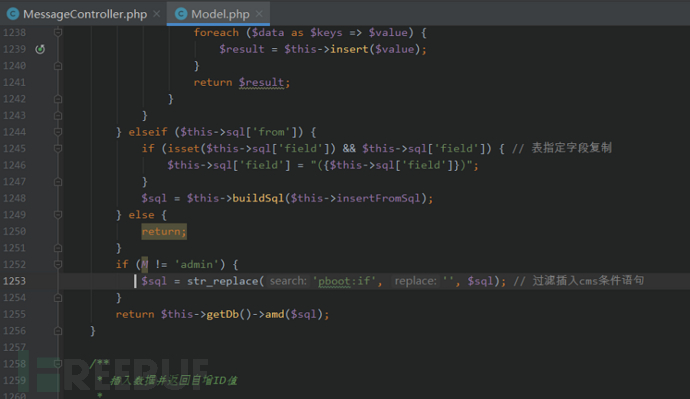
Task: Click the 'search:' parameter hint
Action: pyautogui.click(x=288, y=281)
